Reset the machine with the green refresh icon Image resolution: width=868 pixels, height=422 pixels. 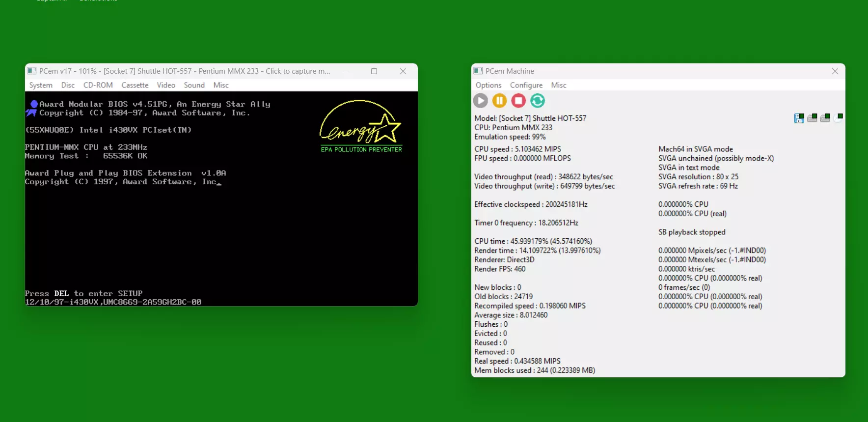pyautogui.click(x=538, y=101)
